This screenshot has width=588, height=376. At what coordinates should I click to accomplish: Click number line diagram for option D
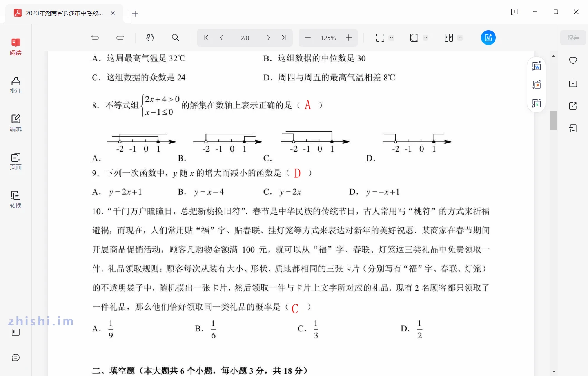coord(417,143)
